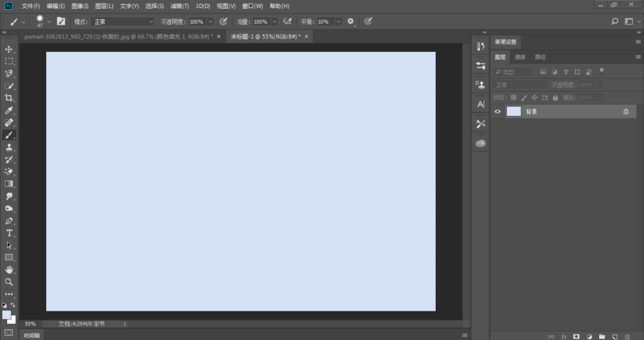Open the brush 模式 blend mode dropdown
This screenshot has height=340, width=644.
122,22
